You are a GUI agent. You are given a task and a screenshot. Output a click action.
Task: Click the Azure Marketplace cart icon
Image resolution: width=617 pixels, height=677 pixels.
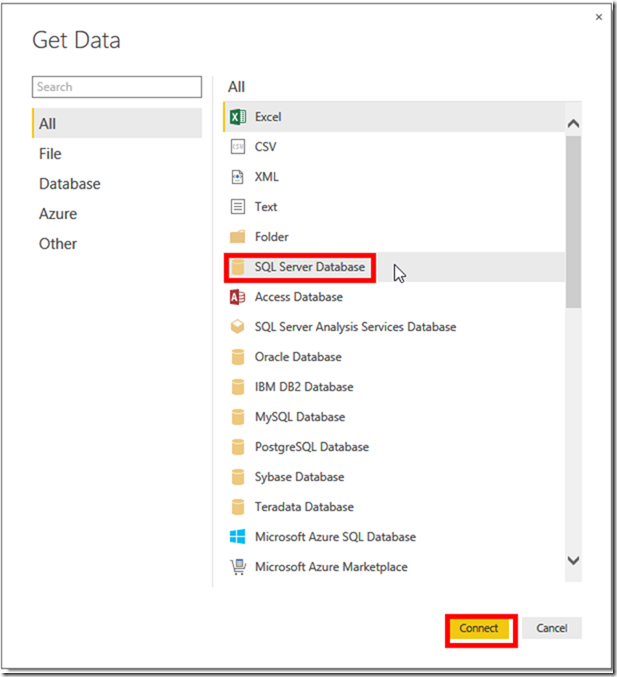click(x=237, y=567)
